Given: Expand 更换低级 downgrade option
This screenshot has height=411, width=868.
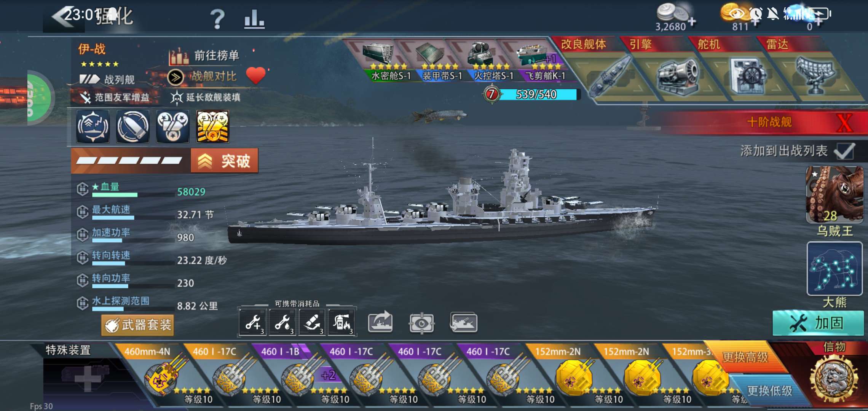Looking at the screenshot, I should click(x=769, y=390).
